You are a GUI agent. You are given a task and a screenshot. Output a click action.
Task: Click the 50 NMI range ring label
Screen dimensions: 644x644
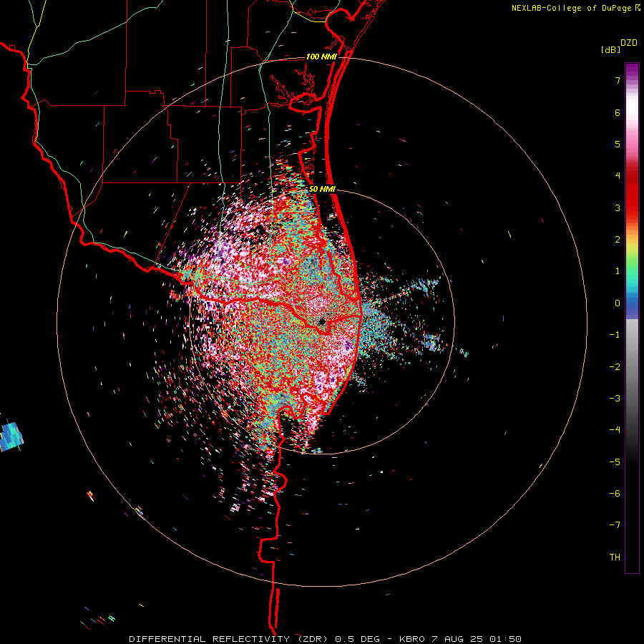pyautogui.click(x=322, y=190)
